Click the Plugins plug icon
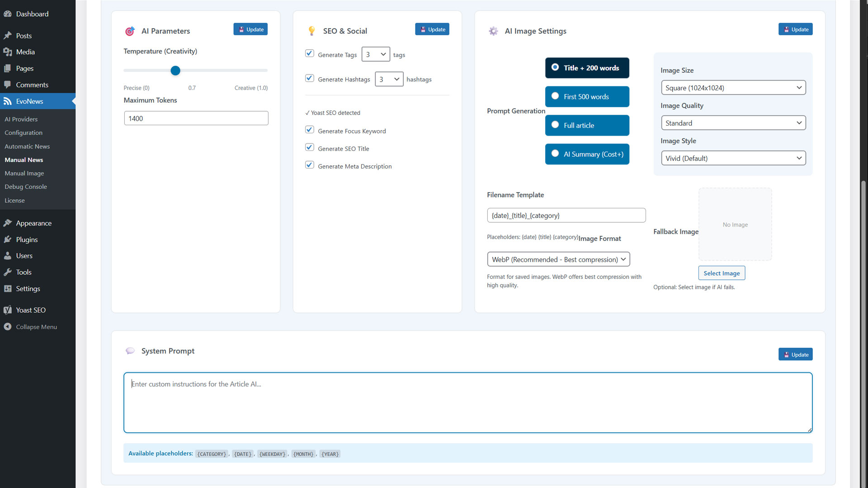The width and height of the screenshot is (868, 488). [x=8, y=239]
